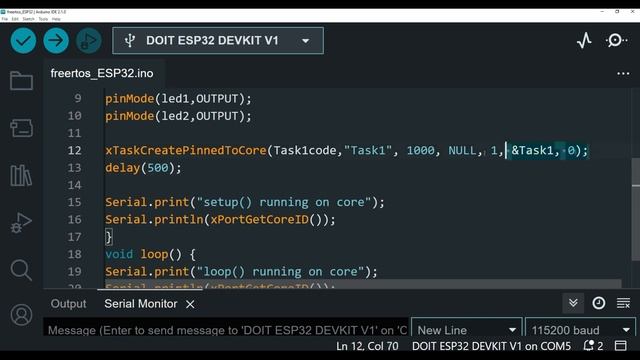
Task: Open the File menu
Action: click(4, 19)
